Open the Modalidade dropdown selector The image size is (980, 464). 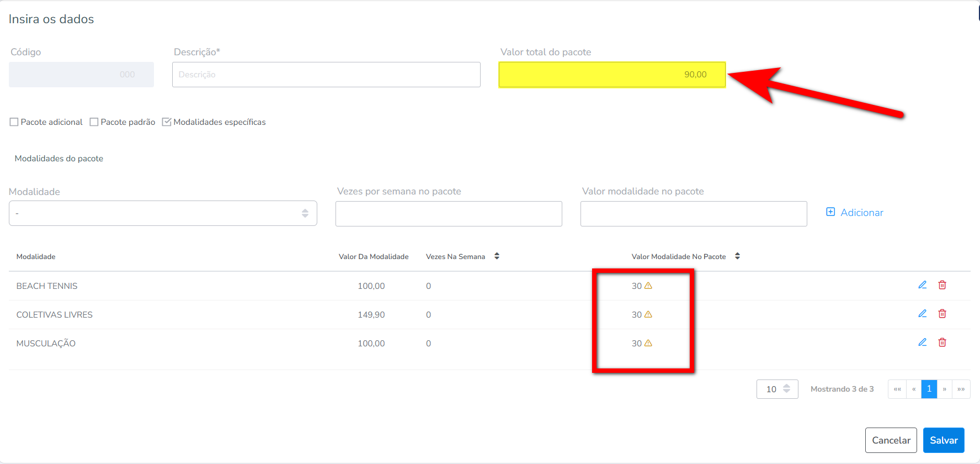[x=163, y=213]
